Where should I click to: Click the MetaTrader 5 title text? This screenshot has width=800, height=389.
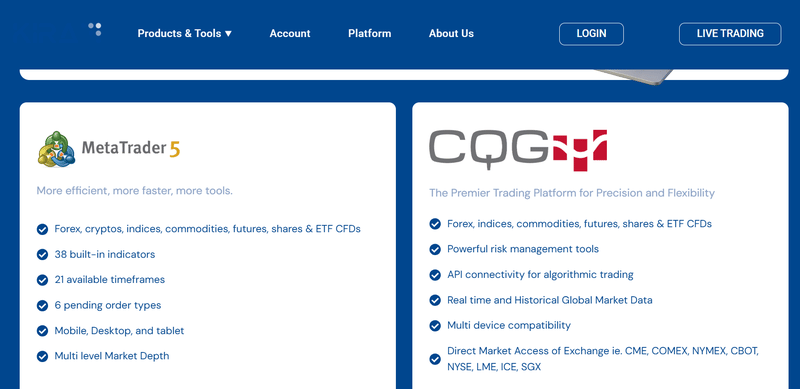coord(131,149)
